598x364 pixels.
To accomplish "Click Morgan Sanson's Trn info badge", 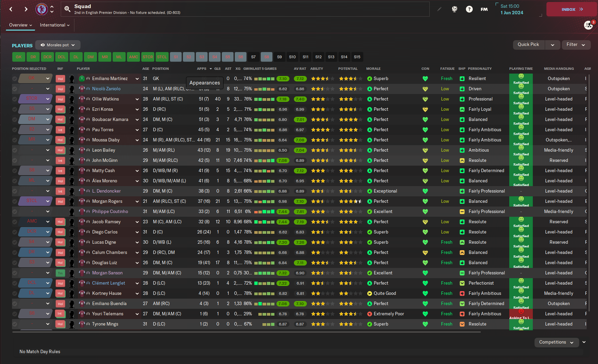I will [60, 273].
